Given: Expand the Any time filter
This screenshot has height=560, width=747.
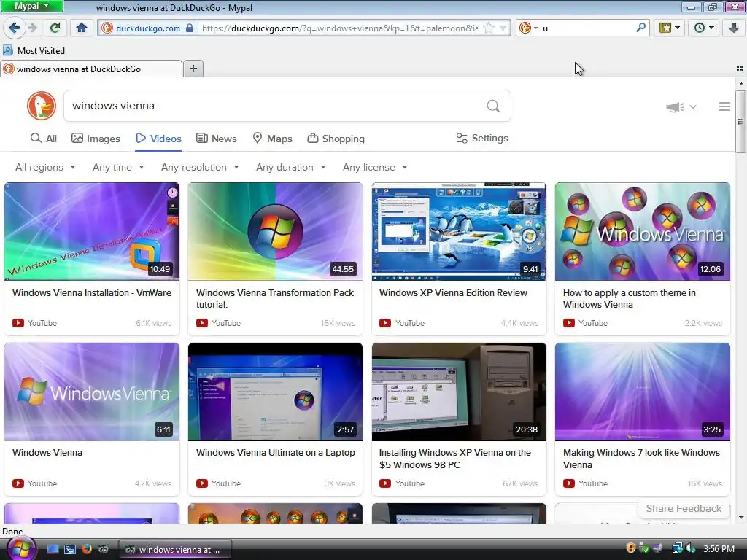Looking at the screenshot, I should 118,167.
